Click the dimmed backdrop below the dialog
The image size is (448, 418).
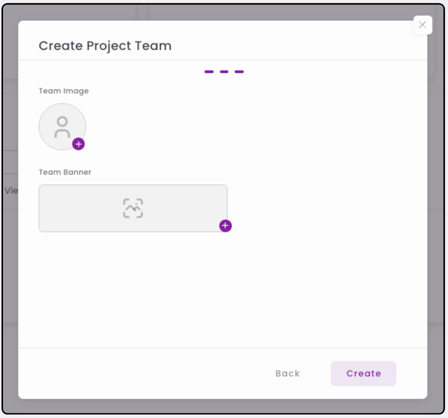(x=223, y=406)
